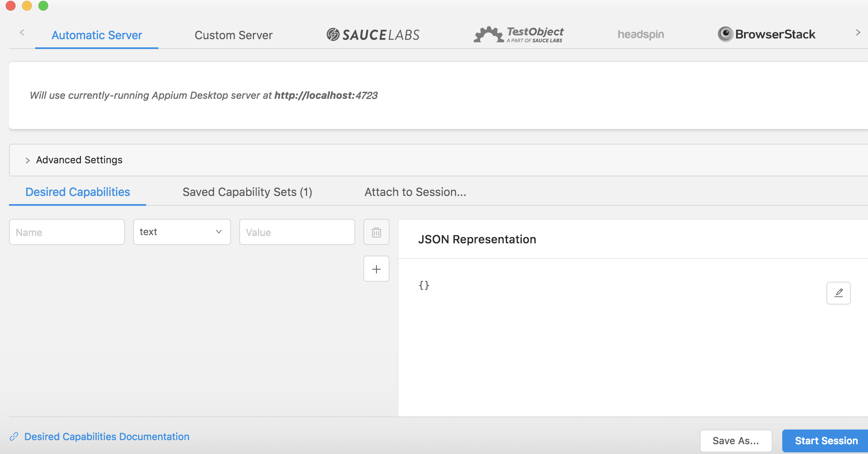Click the right arrow to scroll provider tabs
The height and width of the screenshot is (454, 868).
858,33
